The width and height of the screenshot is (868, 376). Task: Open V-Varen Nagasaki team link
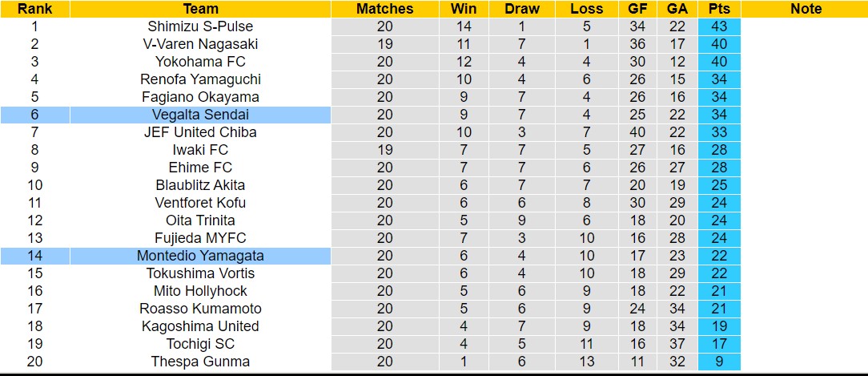pyautogui.click(x=200, y=44)
